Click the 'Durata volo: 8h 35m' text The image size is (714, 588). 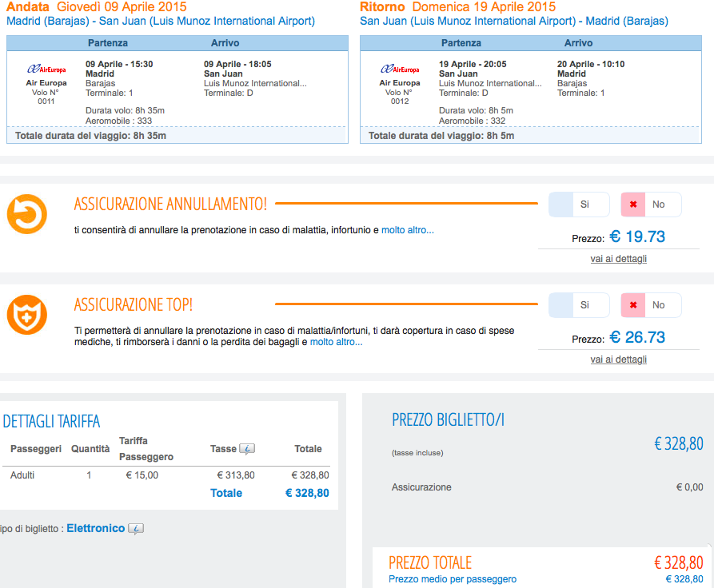point(126,110)
